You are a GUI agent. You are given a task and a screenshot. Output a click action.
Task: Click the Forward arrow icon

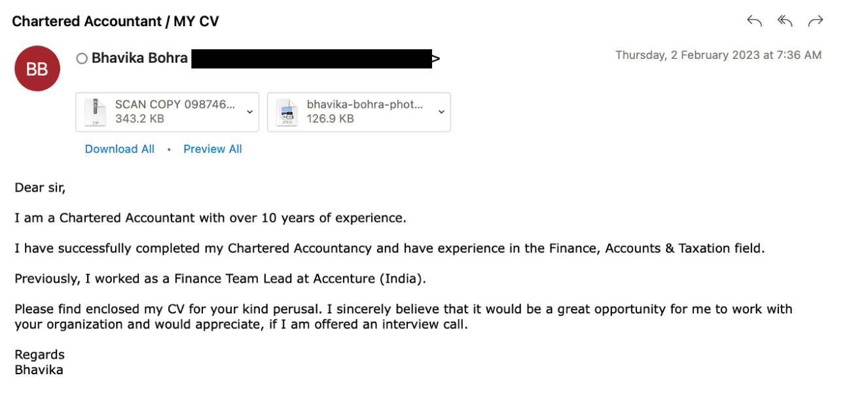coord(816,22)
